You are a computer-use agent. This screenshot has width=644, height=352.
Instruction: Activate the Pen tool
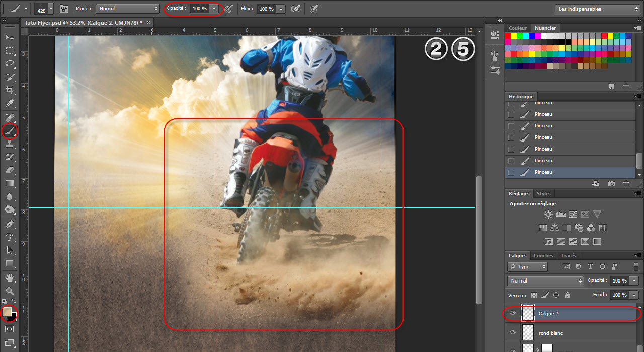10,224
